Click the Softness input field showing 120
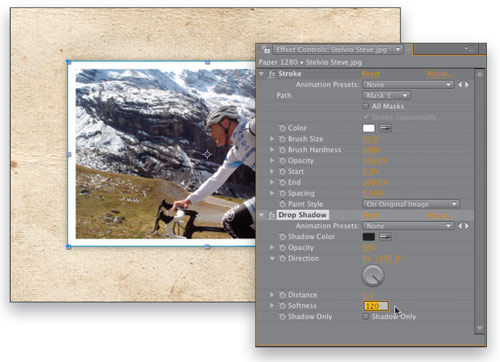Image resolution: width=500 pixels, height=362 pixels. [376, 306]
